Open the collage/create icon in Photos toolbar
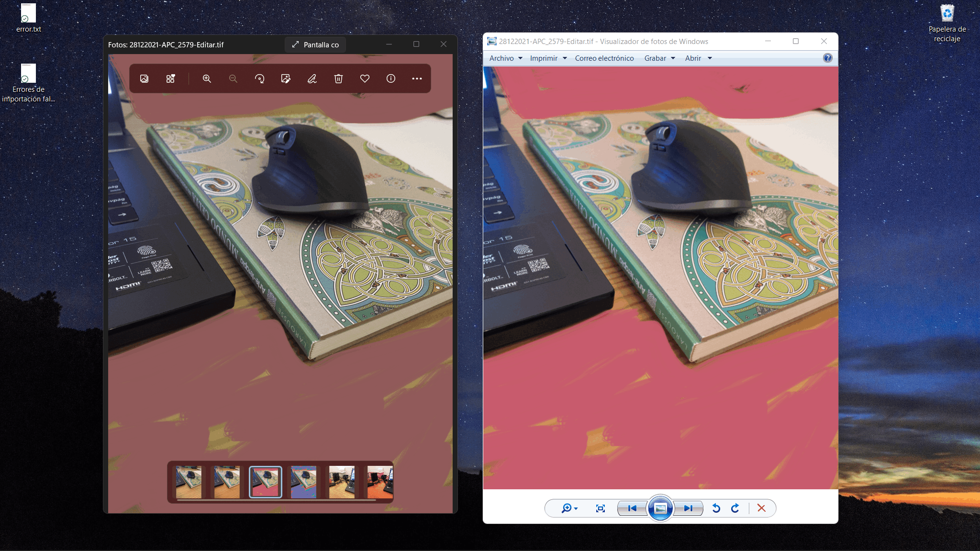Image resolution: width=980 pixels, height=551 pixels. tap(170, 78)
